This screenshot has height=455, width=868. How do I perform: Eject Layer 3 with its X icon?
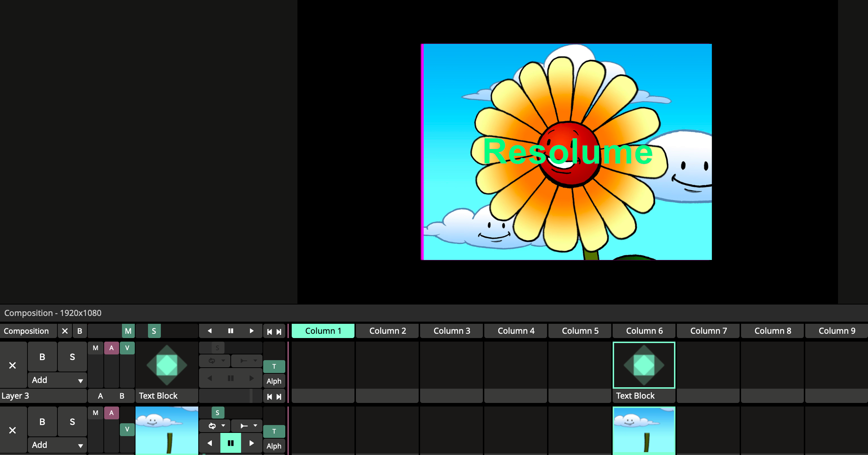(12, 365)
